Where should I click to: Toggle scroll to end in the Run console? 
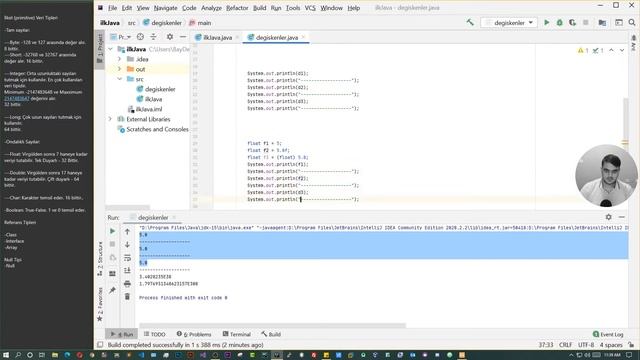[x=127, y=270]
